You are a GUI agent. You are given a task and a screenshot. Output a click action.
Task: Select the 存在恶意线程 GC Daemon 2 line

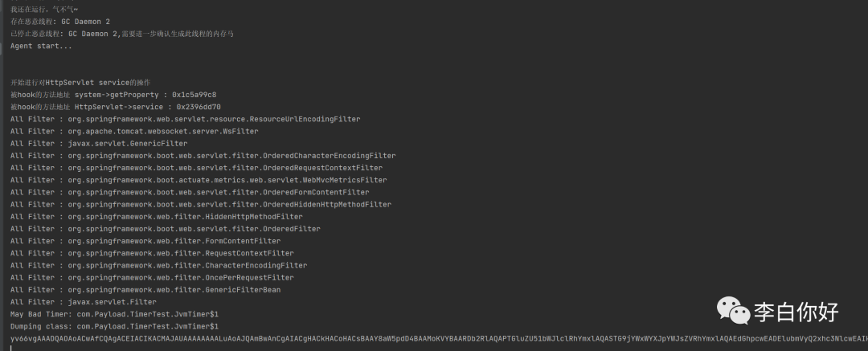click(x=60, y=21)
